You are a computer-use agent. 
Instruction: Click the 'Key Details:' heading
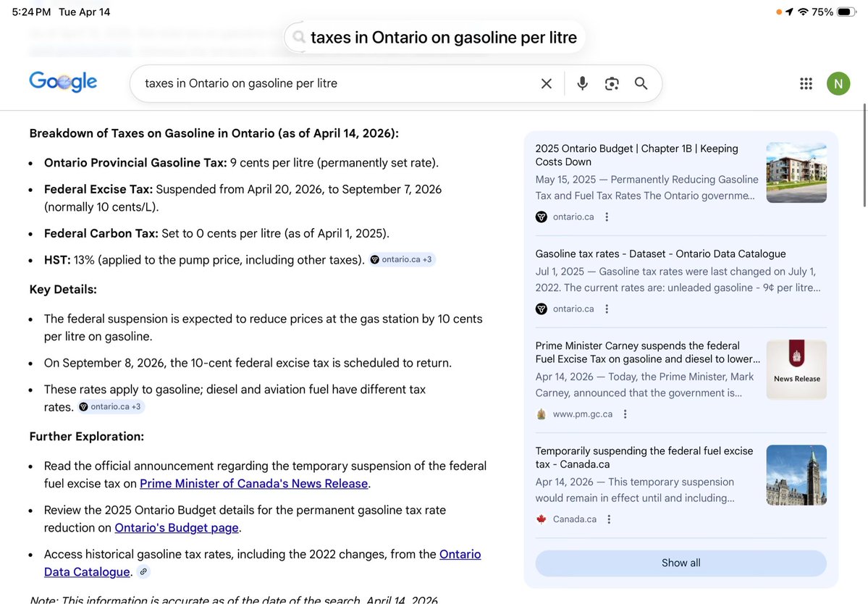(x=63, y=290)
